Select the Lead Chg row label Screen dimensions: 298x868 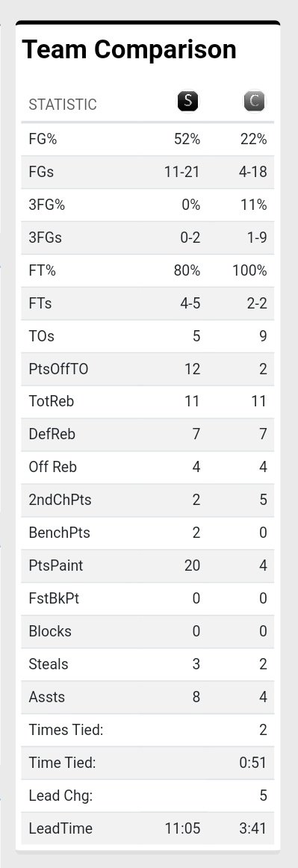click(60, 796)
